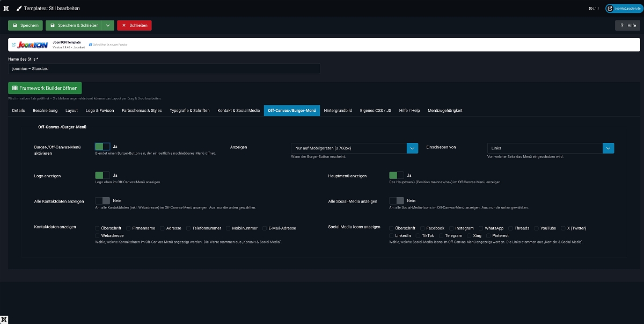Click the Joomla logo in top-left corner

point(5,8)
